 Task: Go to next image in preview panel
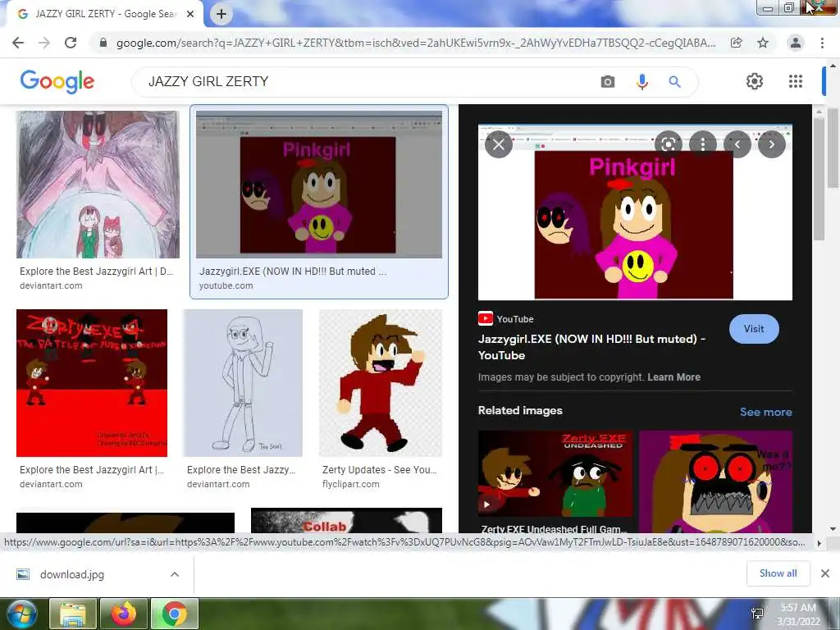[x=772, y=144]
